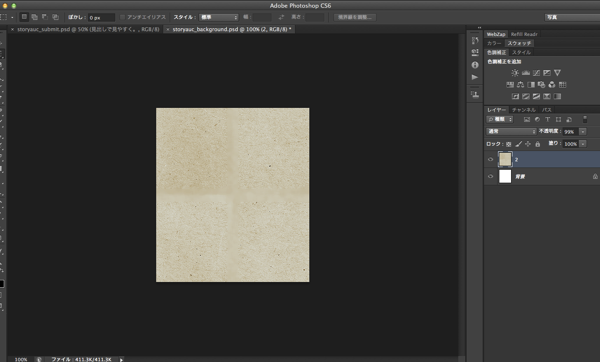
Task: Toggle lock transparent pixels
Action: [x=508, y=144]
